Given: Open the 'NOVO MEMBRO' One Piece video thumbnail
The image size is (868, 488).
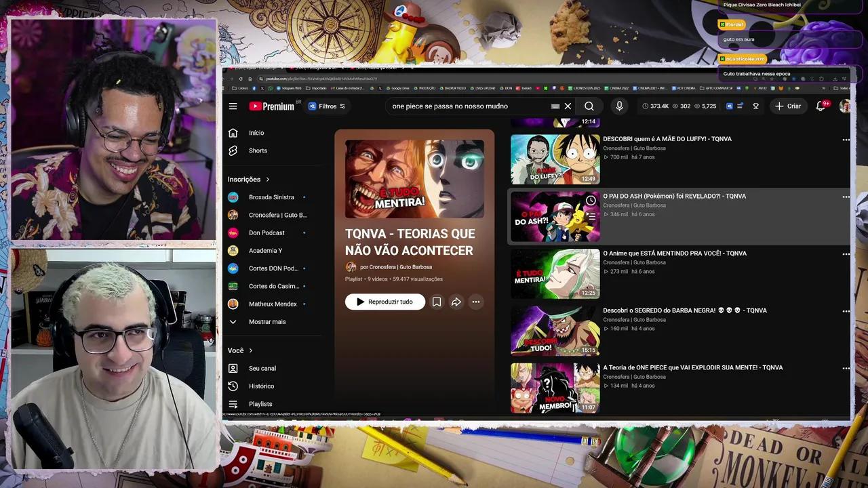Looking at the screenshot, I should [x=555, y=388].
